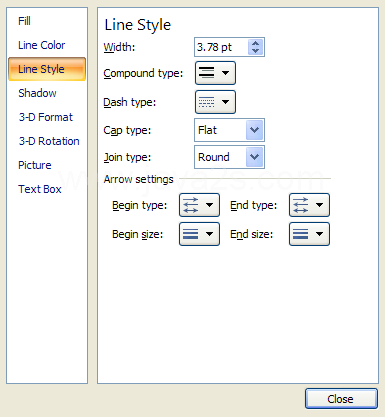The image size is (385, 417).
Task: Click the Width value field
Action: (221, 47)
